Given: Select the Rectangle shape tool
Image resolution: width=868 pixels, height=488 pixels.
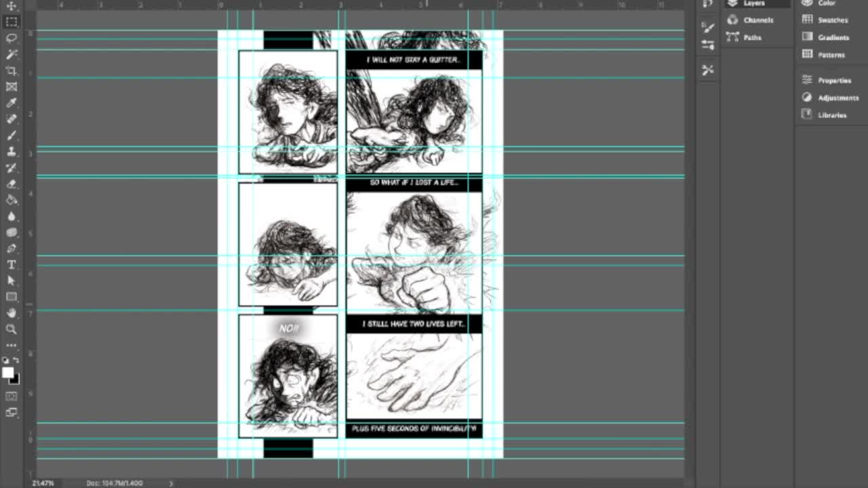Looking at the screenshot, I should click(12, 297).
